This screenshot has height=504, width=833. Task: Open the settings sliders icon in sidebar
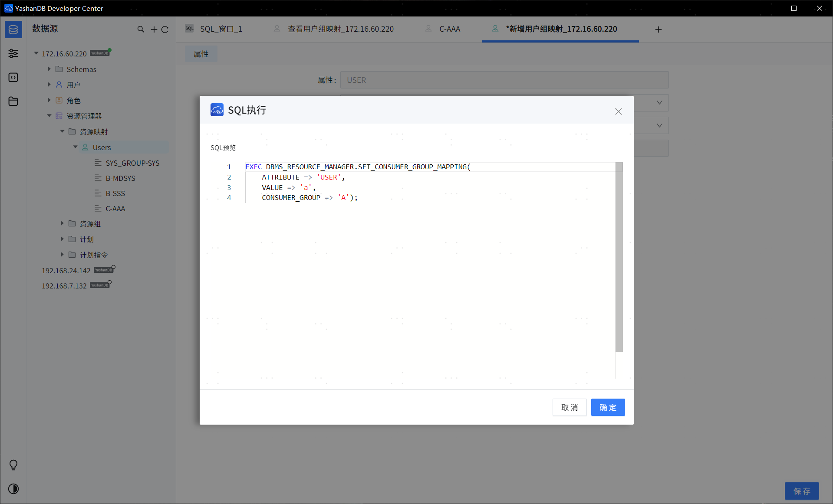coord(13,53)
